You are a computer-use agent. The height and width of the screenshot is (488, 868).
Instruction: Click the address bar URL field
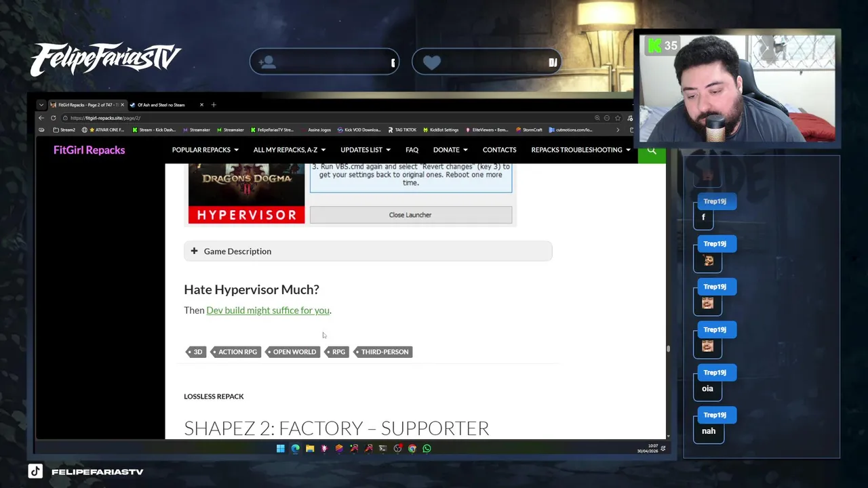(x=325, y=118)
